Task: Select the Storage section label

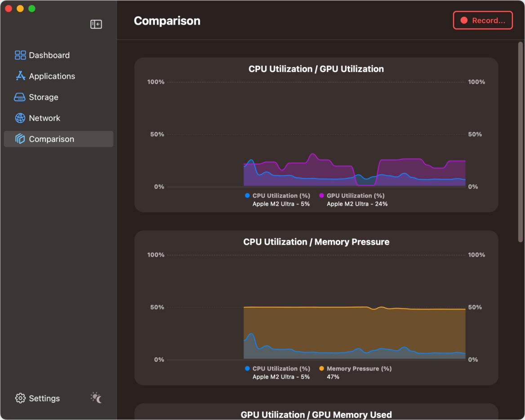Action: click(44, 97)
